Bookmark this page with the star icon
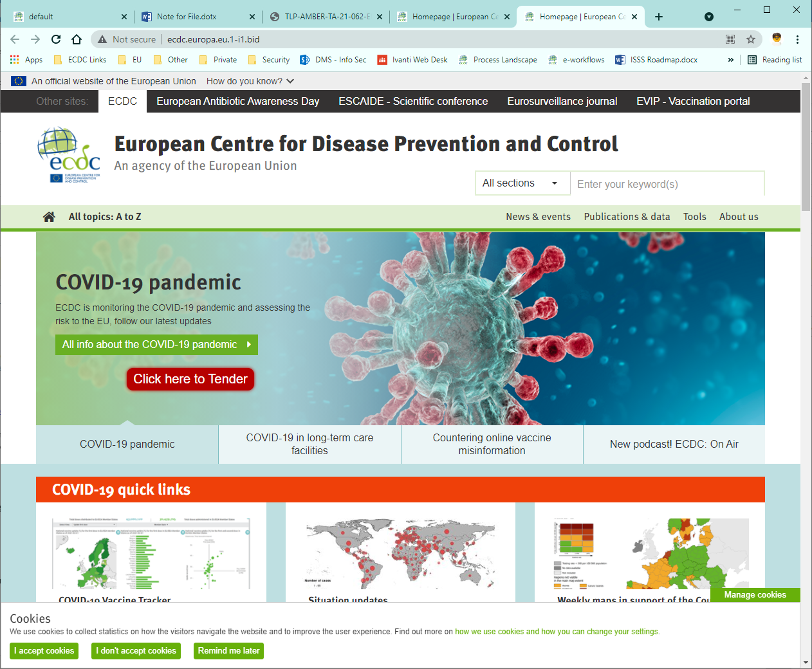 click(750, 39)
